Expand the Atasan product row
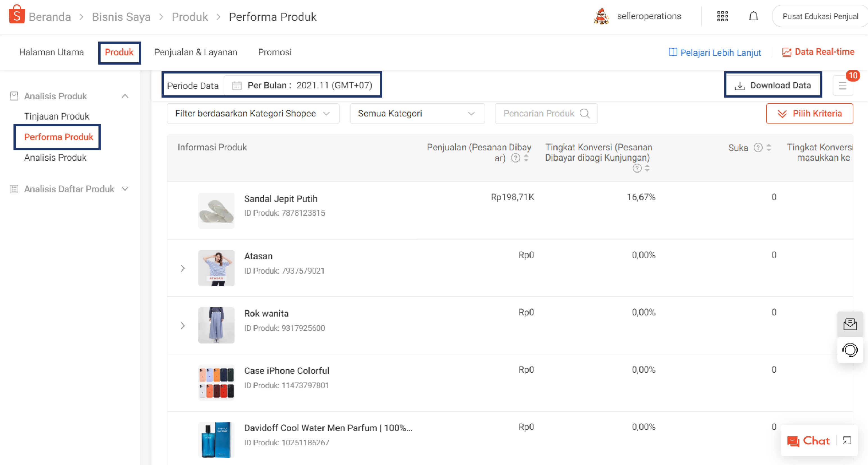The width and height of the screenshot is (868, 465). (x=183, y=268)
